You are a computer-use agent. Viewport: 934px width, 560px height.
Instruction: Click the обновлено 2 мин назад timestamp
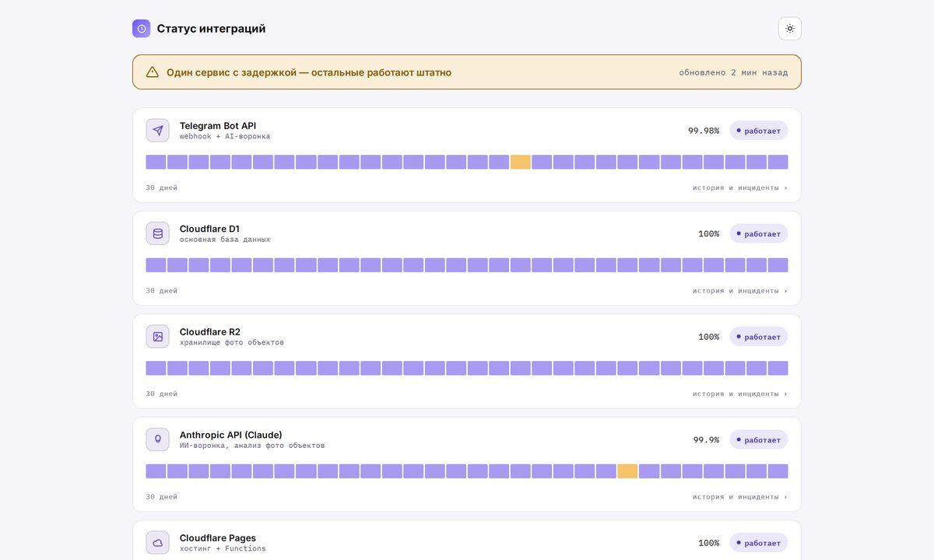733,72
